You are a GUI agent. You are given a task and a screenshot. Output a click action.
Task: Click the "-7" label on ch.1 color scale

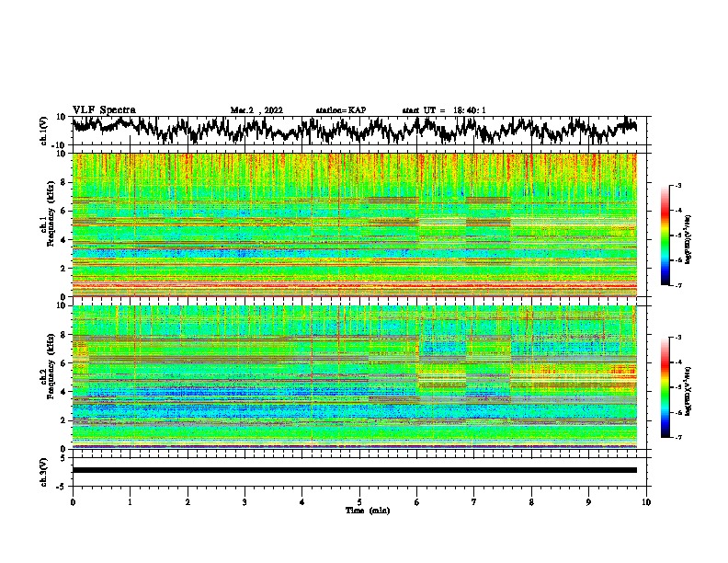point(677,286)
